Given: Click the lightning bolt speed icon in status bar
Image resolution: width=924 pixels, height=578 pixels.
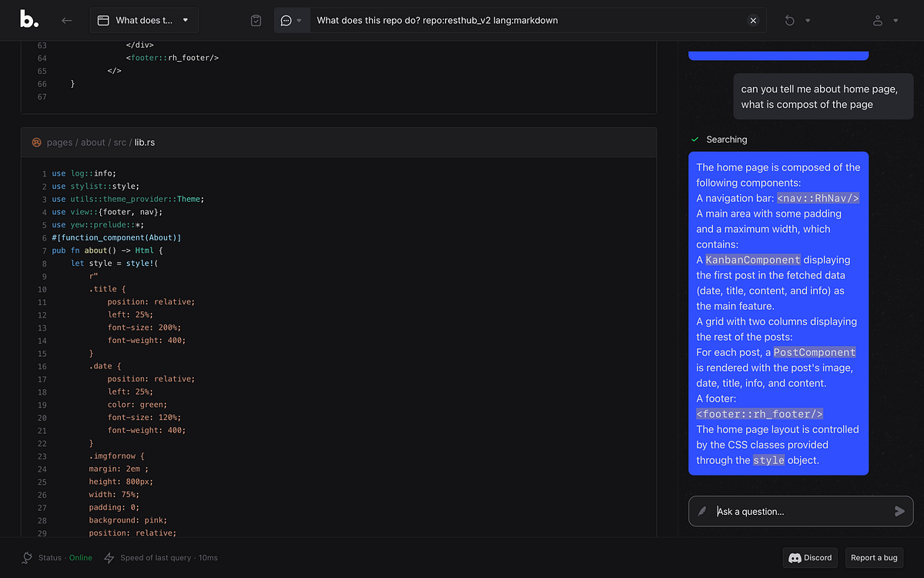Looking at the screenshot, I should [x=109, y=557].
